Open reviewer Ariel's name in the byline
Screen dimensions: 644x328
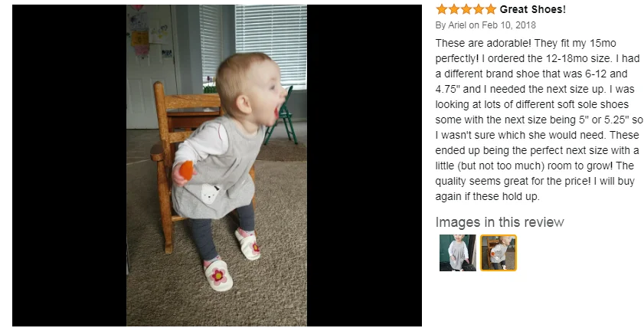457,25
